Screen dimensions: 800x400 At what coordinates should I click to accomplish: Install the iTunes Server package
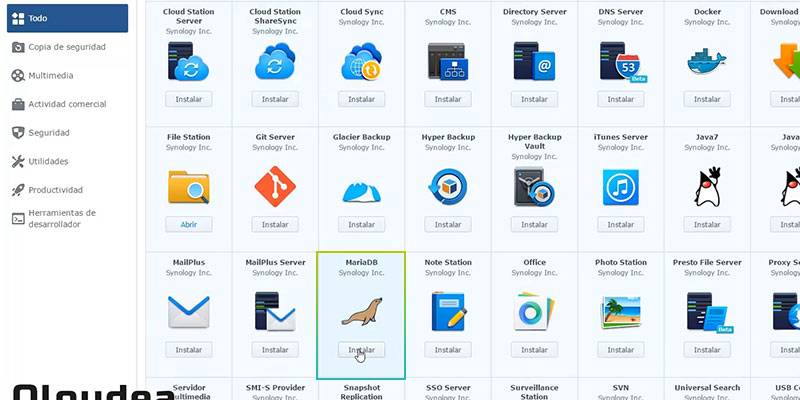pos(620,224)
